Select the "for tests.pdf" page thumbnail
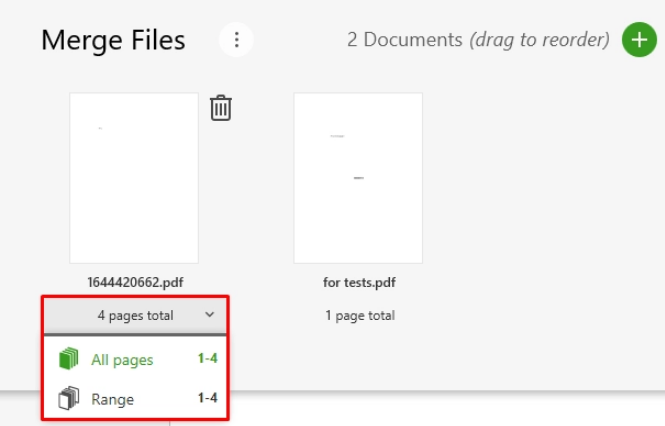This screenshot has height=426, width=665. click(358, 178)
